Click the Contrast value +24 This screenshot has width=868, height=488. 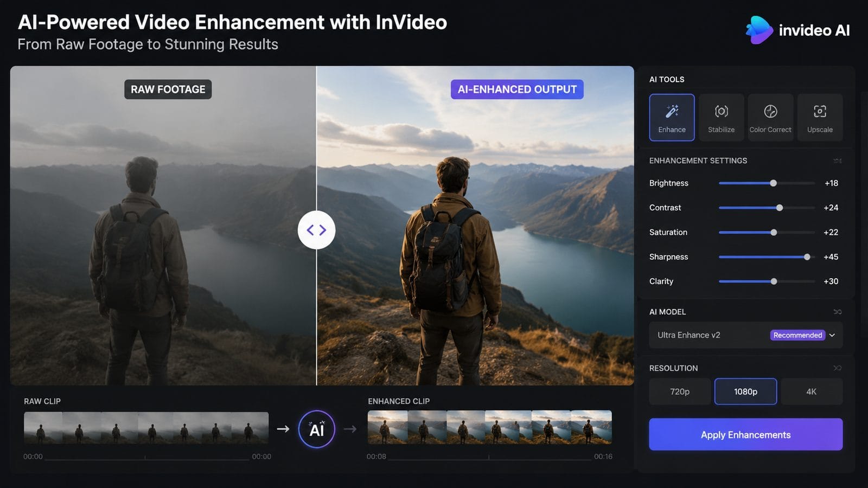[x=831, y=208]
